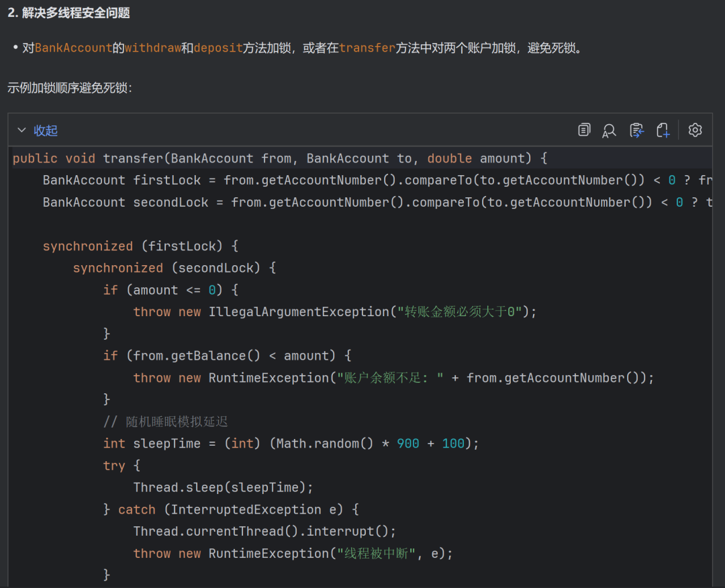Click the magnifier with letter A icon
The height and width of the screenshot is (588, 725).
(609, 130)
